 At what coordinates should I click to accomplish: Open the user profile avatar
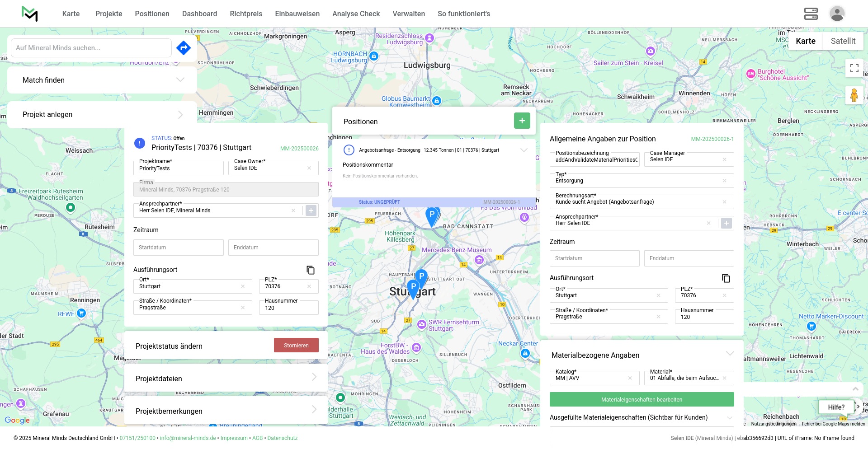pyautogui.click(x=837, y=14)
